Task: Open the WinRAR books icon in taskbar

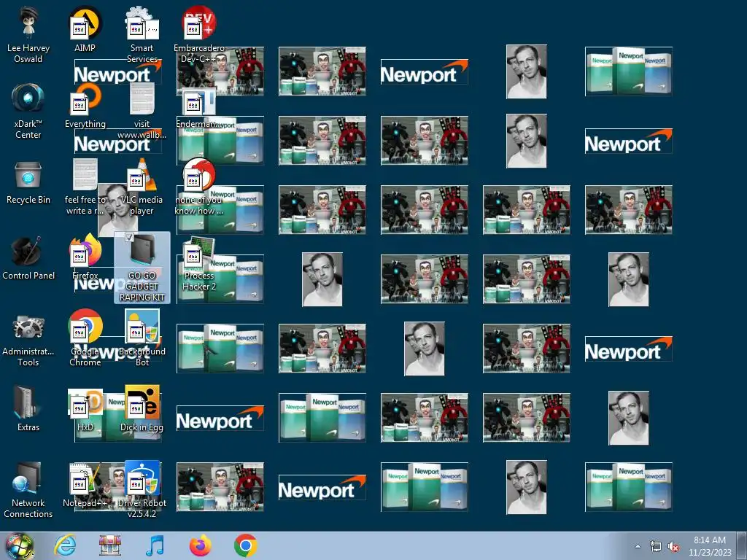Action: tap(110, 545)
